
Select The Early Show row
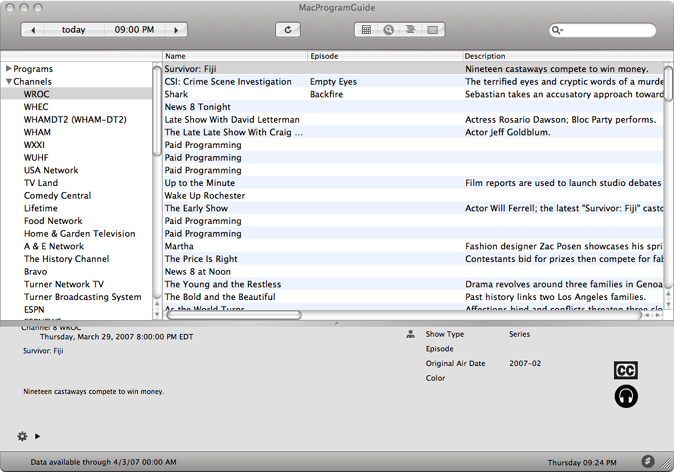[413, 208]
